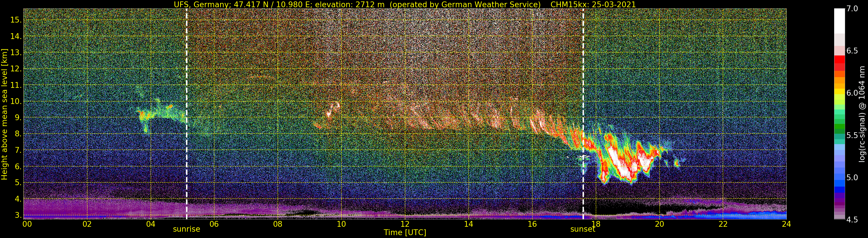This screenshot has width=868, height=238.
Task: Pick the yellow band on the colorbar
Action: tap(839, 91)
